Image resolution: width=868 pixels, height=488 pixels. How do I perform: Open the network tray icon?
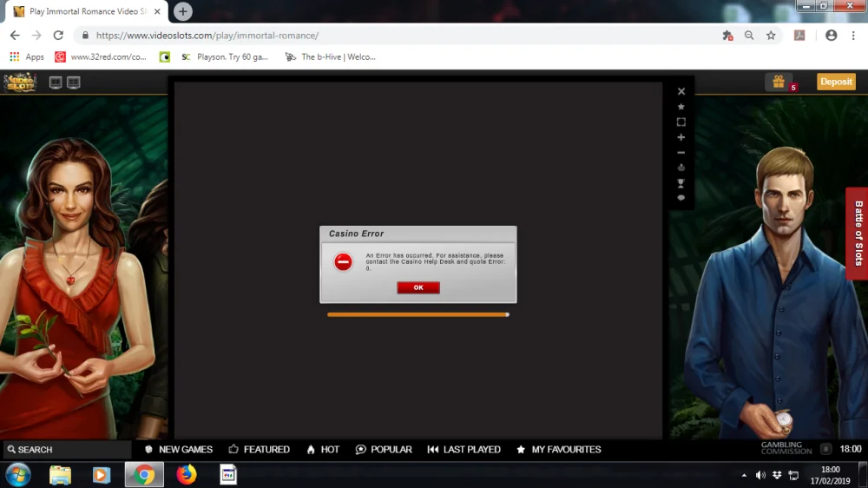[793, 475]
